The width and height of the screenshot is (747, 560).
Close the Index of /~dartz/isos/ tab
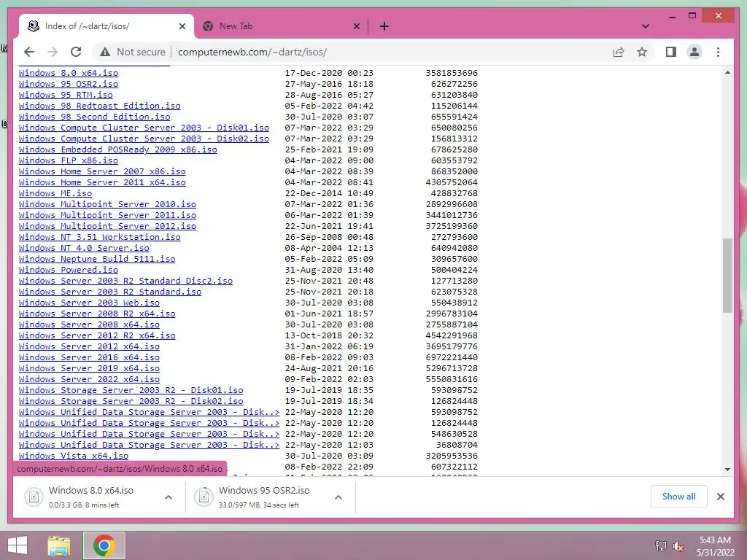point(182,26)
